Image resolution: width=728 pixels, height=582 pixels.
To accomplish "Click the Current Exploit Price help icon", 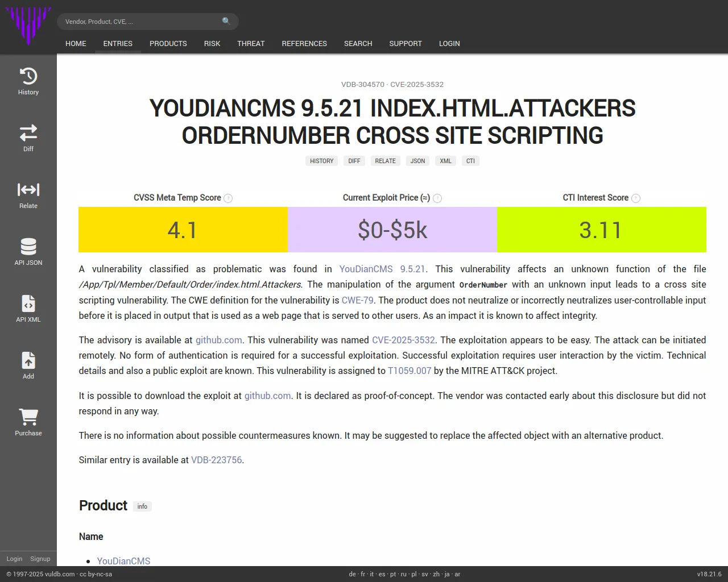I will pyautogui.click(x=437, y=198).
